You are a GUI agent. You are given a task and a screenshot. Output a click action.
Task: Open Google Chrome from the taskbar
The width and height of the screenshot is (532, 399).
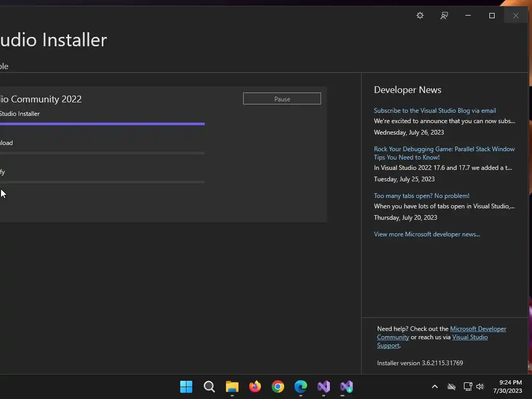click(x=278, y=387)
